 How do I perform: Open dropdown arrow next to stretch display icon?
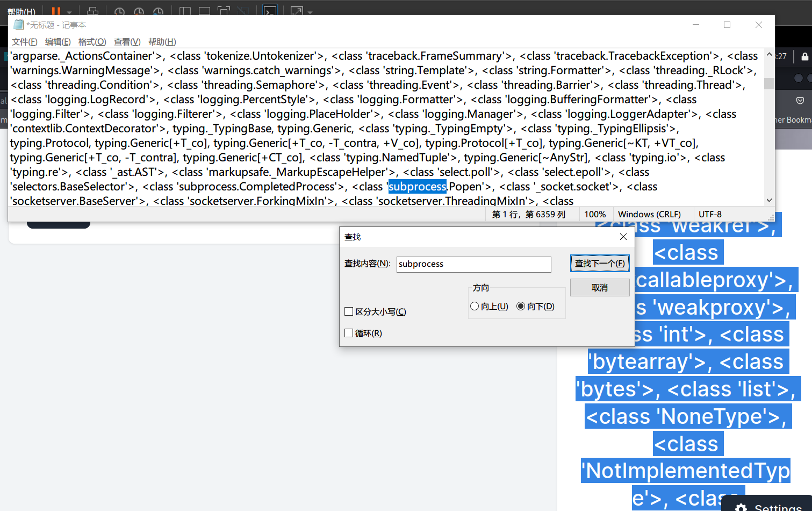(x=310, y=12)
